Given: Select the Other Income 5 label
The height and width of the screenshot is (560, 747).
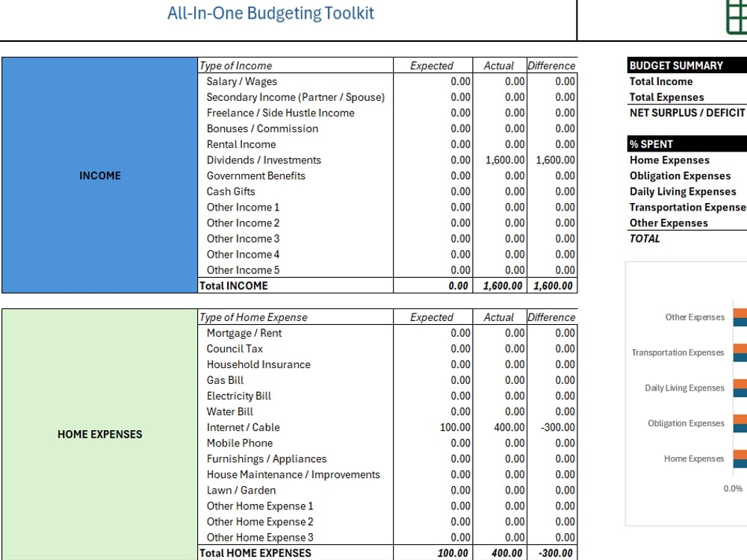Looking at the screenshot, I should pyautogui.click(x=243, y=270).
